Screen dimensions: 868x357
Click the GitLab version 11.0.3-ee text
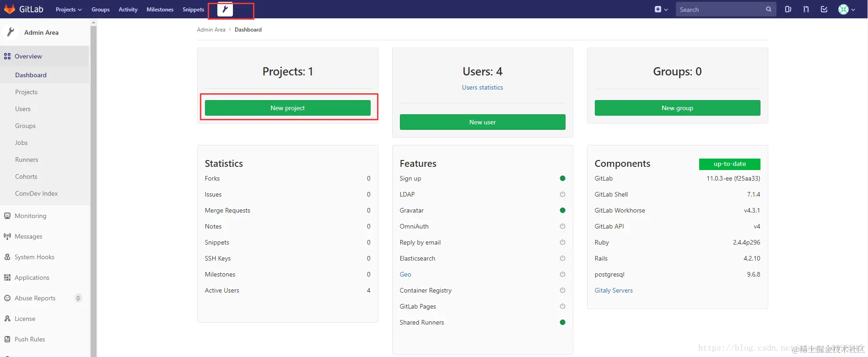point(733,178)
